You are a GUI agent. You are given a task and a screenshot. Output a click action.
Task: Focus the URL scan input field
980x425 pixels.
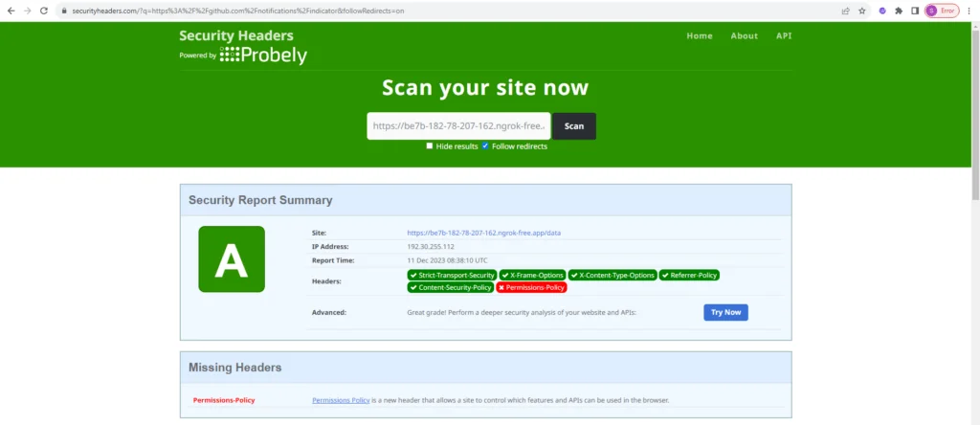458,125
